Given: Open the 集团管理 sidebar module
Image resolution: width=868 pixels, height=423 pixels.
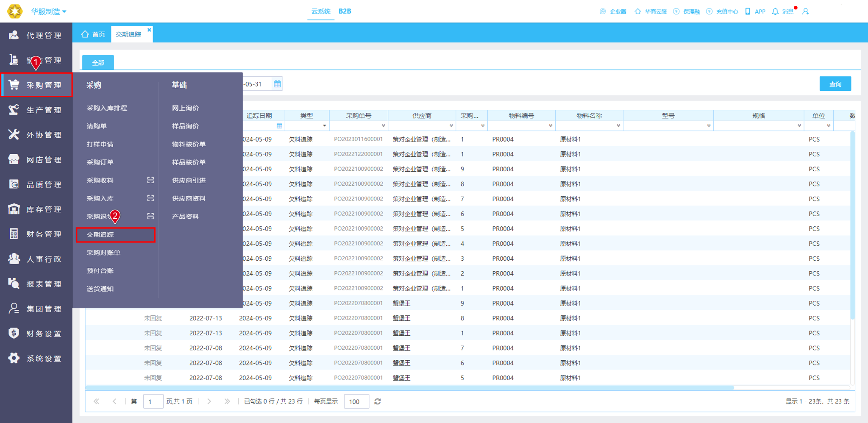Looking at the screenshot, I should pos(36,309).
